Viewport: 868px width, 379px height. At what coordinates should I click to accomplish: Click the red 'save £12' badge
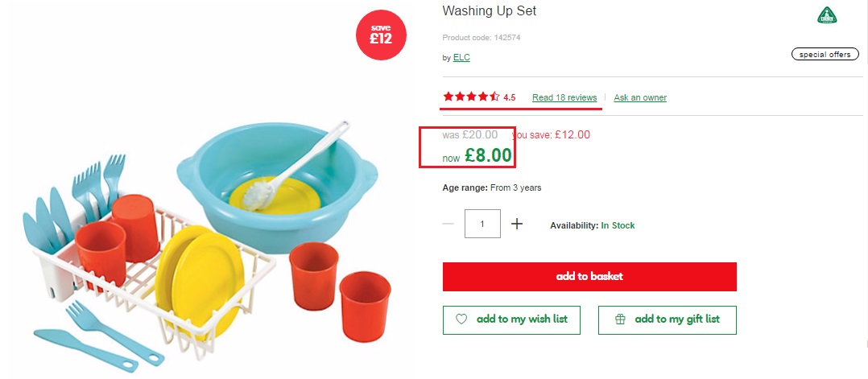pos(381,35)
